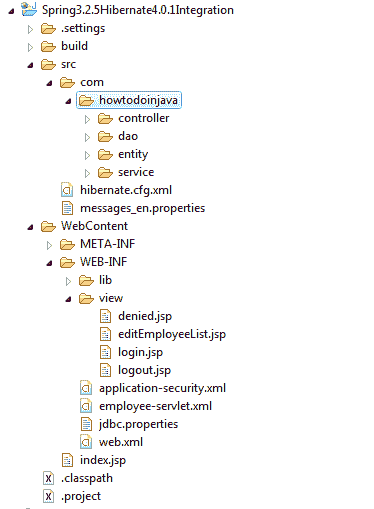Viewport: 374px width, 509px height.
Task: Expand the controller folder arrow
Action: 87,119
